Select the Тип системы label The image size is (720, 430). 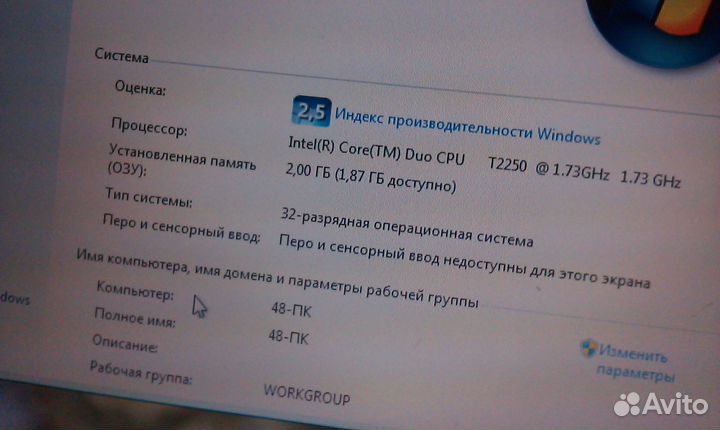click(149, 197)
